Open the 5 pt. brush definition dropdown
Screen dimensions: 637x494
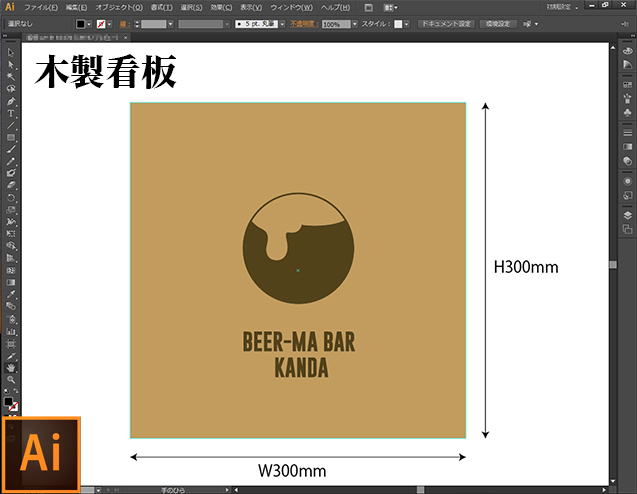pyautogui.click(x=282, y=24)
